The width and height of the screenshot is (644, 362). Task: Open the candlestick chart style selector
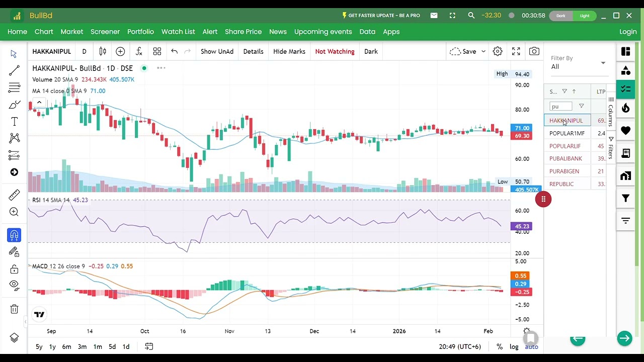tap(103, 51)
